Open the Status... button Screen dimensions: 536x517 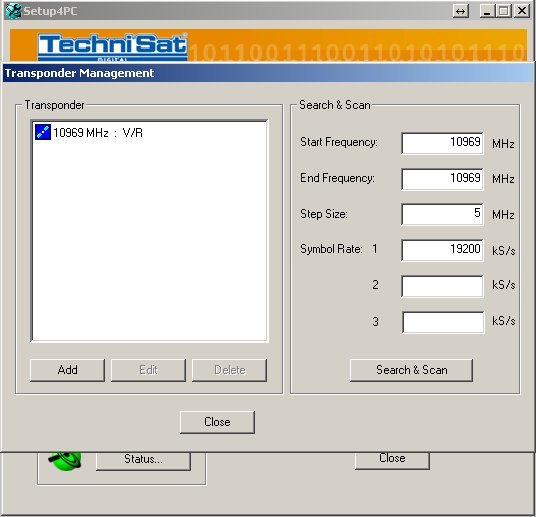[143, 460]
